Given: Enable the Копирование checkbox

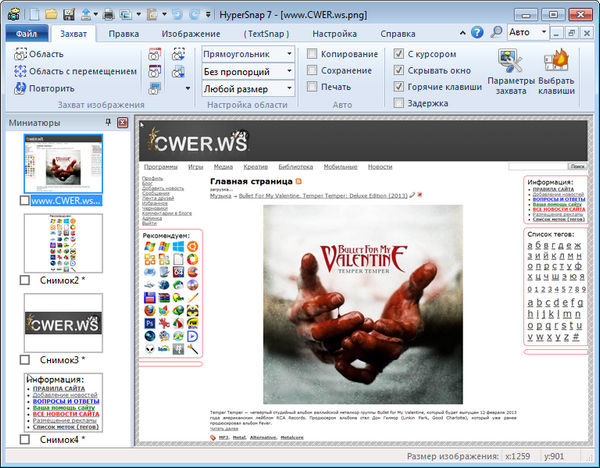Looking at the screenshot, I should click(x=312, y=54).
